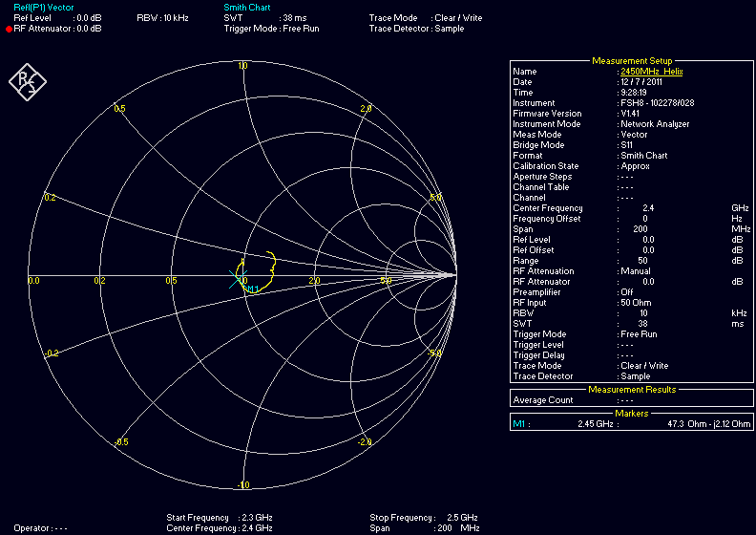The image size is (756, 535).
Task: Click the 50 Ohm RF Input value
Action: pos(636,303)
